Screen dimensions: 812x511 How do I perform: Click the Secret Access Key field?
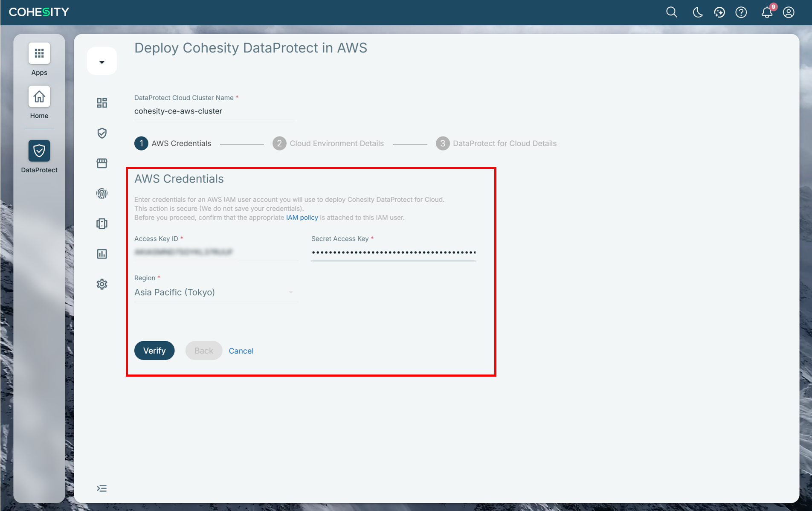pyautogui.click(x=393, y=253)
